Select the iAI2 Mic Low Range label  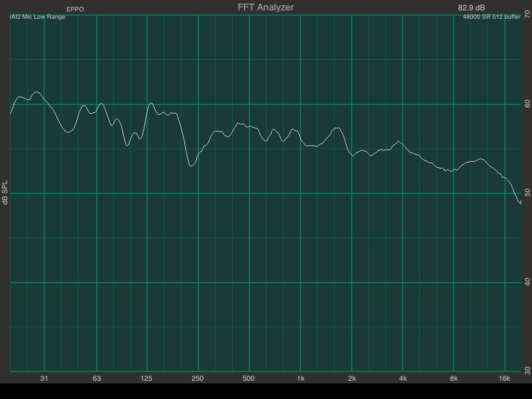37,17
